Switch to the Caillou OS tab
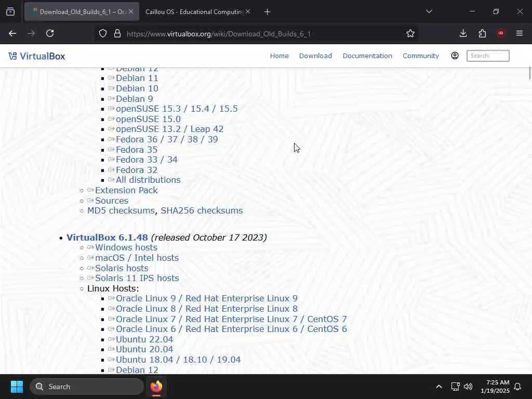The height and width of the screenshot is (399, 532). (x=193, y=12)
